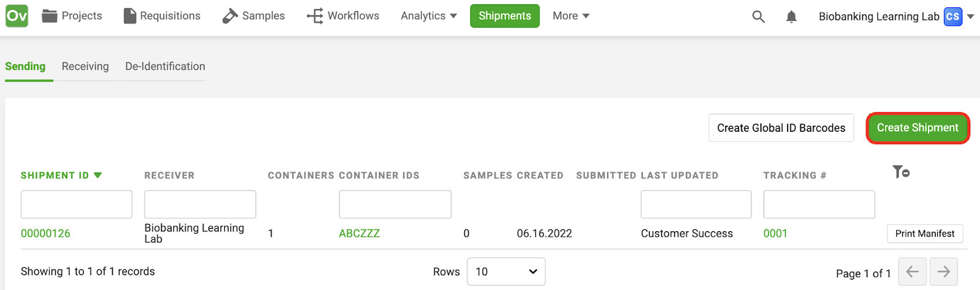Open shipment 00000126 link

click(x=45, y=234)
